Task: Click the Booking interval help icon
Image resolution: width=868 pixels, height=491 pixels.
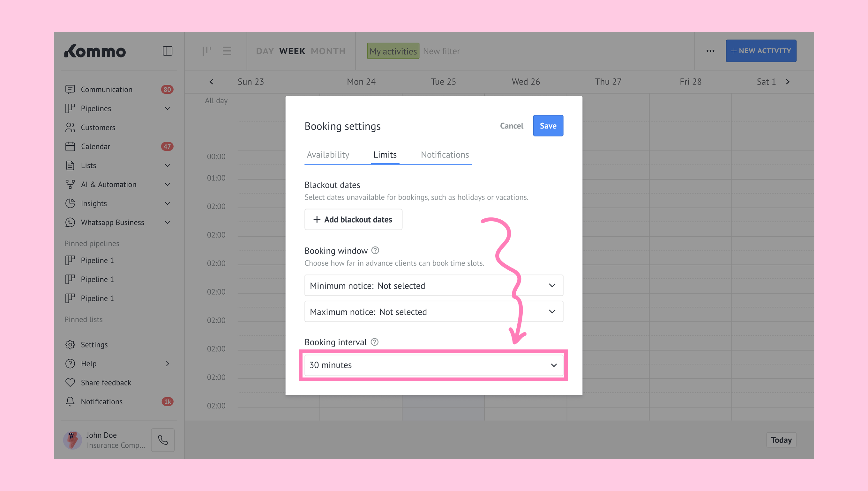Action: click(x=374, y=341)
